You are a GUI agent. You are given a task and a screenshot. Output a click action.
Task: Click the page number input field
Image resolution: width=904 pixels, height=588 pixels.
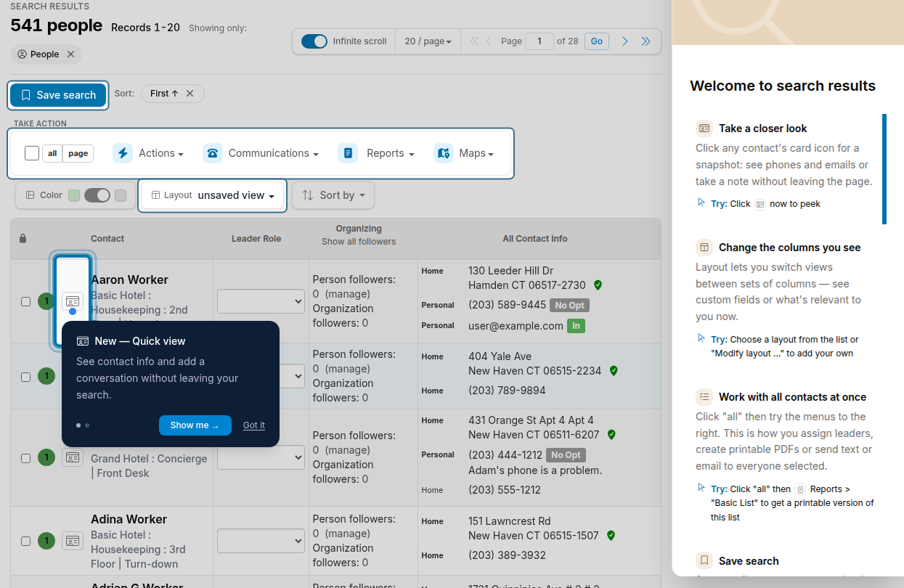[539, 41]
